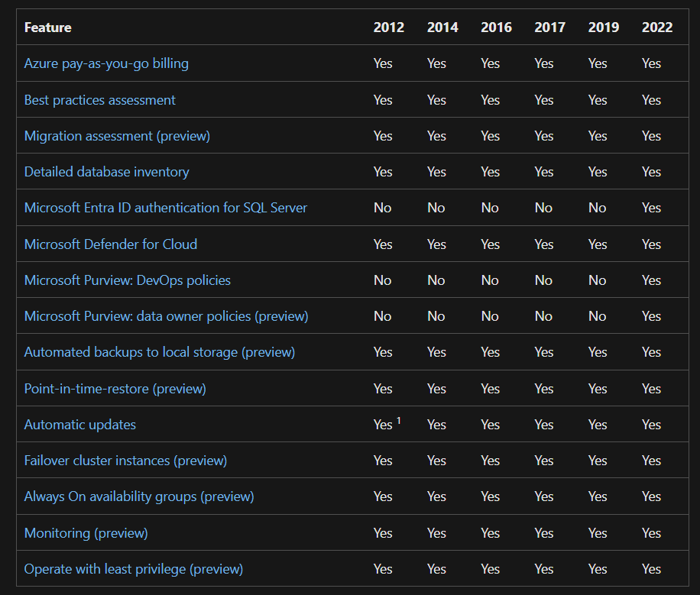700x595 pixels.
Task: Click the Feature column header
Action: [x=47, y=27]
